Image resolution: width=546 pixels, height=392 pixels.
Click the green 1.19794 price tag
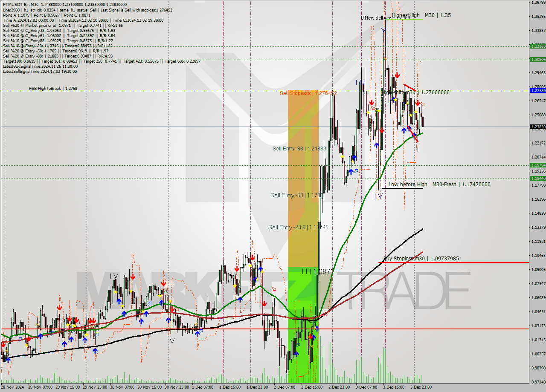[x=537, y=165]
